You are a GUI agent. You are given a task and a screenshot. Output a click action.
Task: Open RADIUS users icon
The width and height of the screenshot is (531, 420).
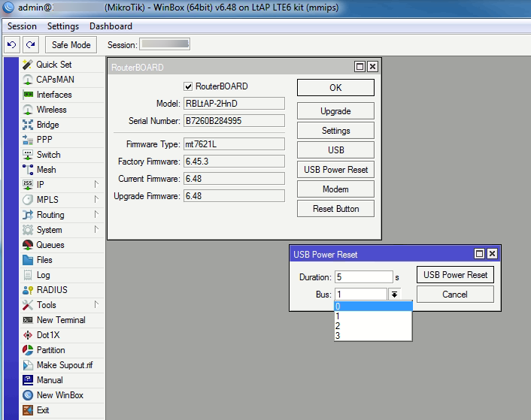pos(28,290)
